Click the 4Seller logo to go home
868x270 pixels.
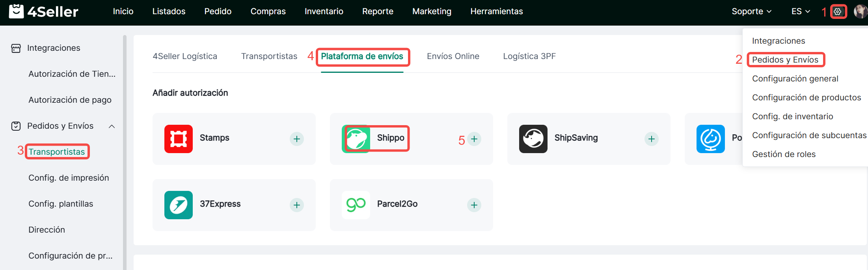click(x=43, y=12)
